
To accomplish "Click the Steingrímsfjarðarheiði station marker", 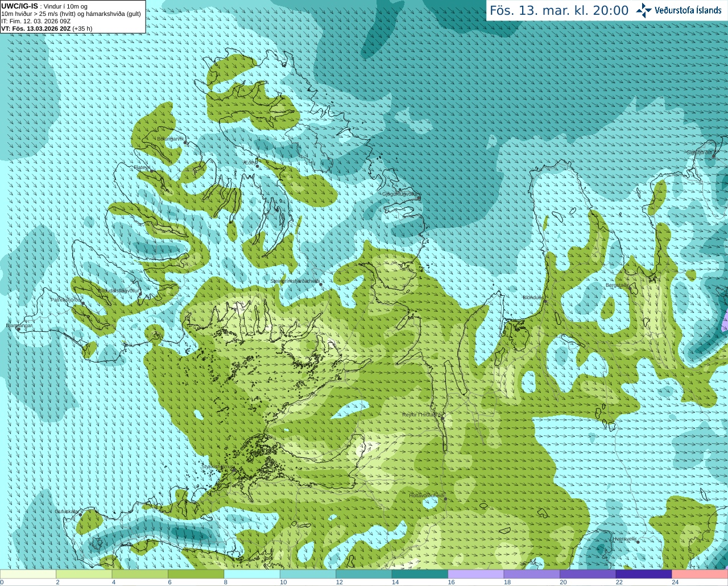I will coord(321,284).
